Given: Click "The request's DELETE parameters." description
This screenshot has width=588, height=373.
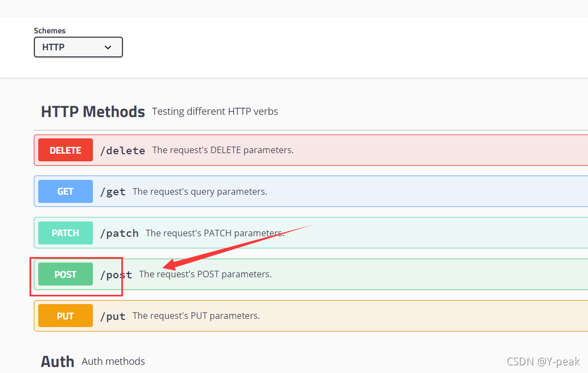Looking at the screenshot, I should (222, 150).
